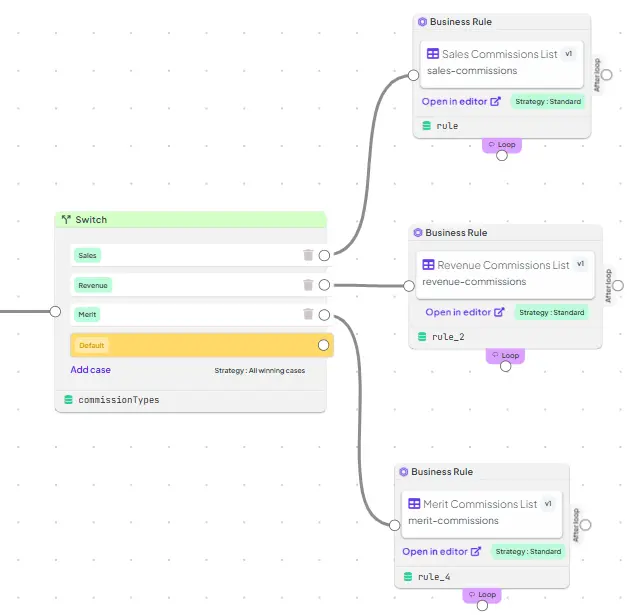Select After loop connector on sales-commissions node
The height and width of the screenshot is (615, 628).
(607, 75)
